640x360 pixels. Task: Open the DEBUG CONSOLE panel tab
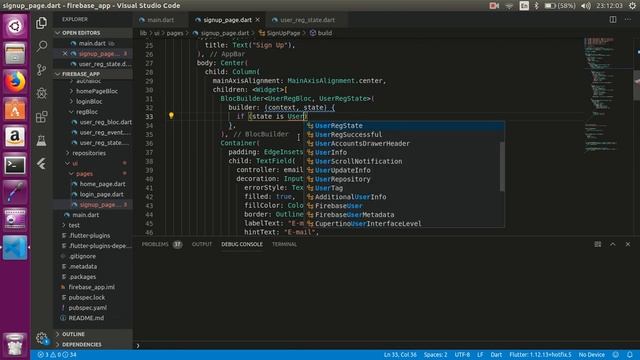click(242, 244)
